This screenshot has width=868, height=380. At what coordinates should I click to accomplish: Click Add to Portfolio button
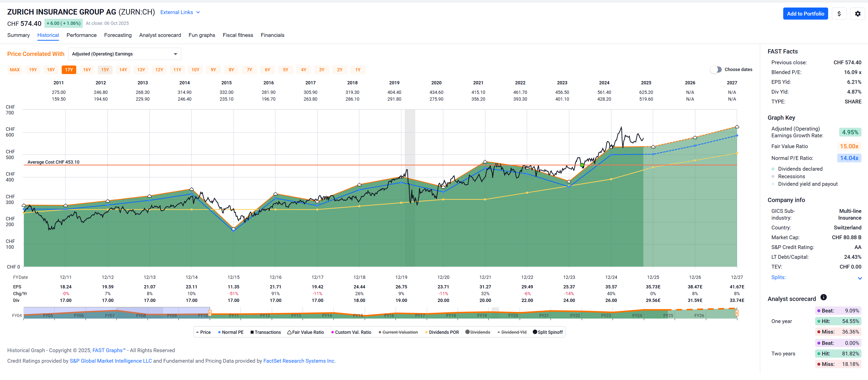(x=805, y=14)
